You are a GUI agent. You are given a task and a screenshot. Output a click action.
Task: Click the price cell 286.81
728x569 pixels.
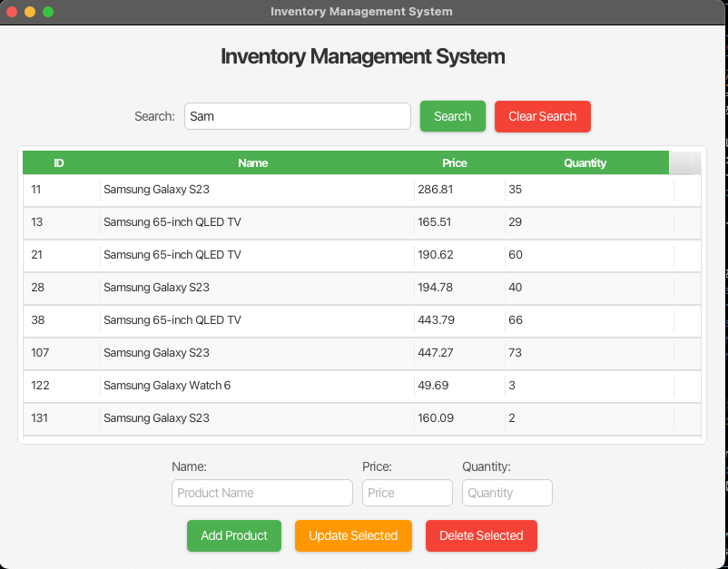pos(459,190)
